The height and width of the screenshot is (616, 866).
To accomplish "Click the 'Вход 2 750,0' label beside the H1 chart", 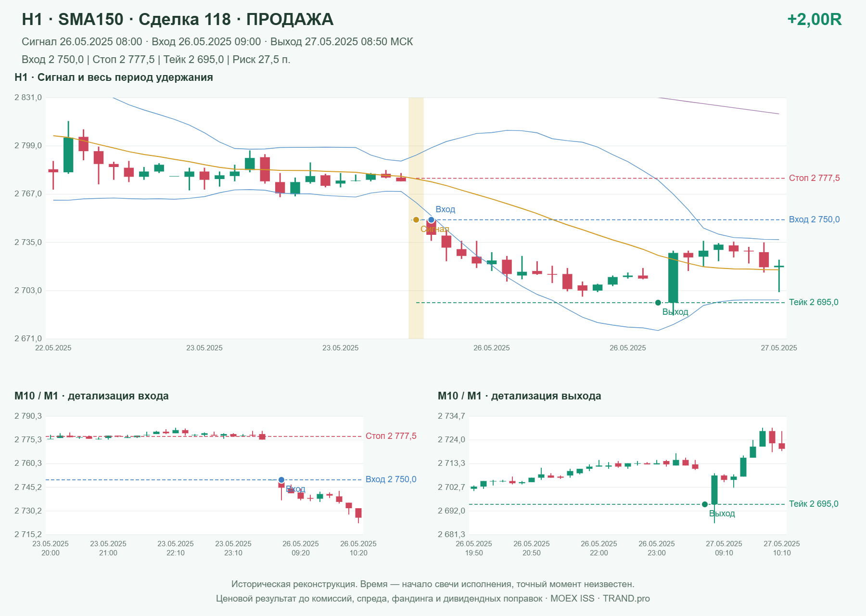I will pyautogui.click(x=814, y=219).
